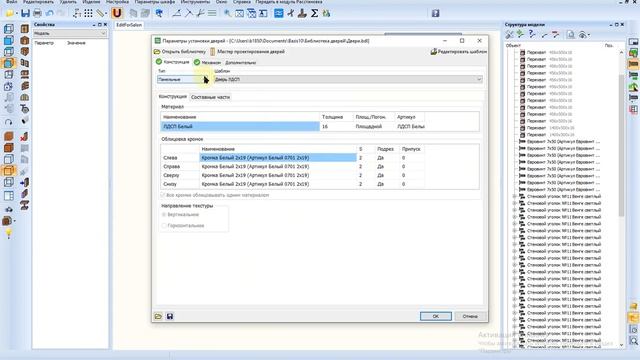Click the orange U magnet icon
The height and width of the screenshot is (360, 640).
point(117,13)
